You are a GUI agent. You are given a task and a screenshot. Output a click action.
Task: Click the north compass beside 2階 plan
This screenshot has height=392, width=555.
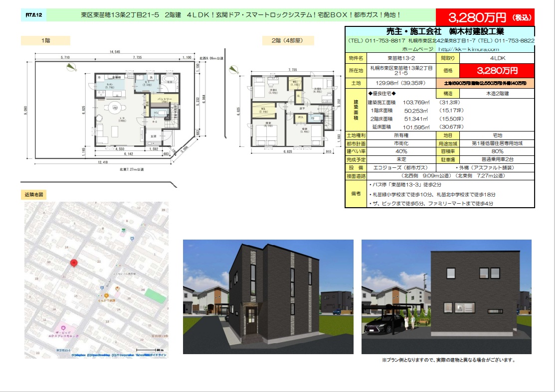[x=233, y=70]
